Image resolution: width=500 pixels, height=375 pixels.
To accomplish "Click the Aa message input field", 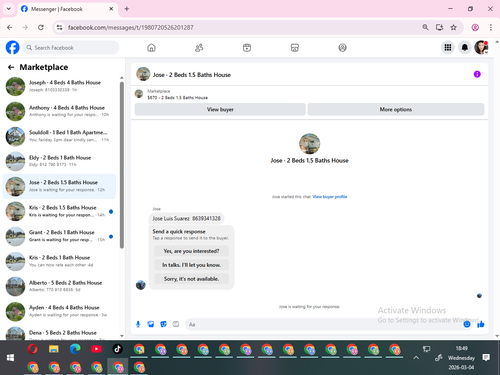I will click(323, 324).
